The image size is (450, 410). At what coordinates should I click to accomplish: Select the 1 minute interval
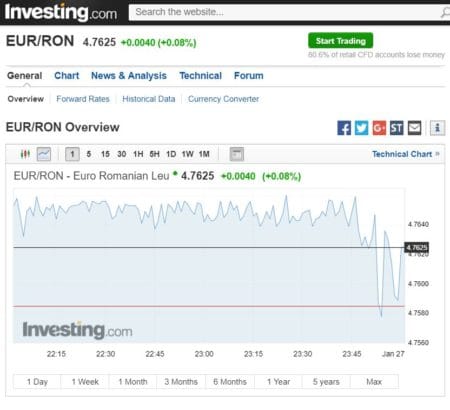click(72, 154)
